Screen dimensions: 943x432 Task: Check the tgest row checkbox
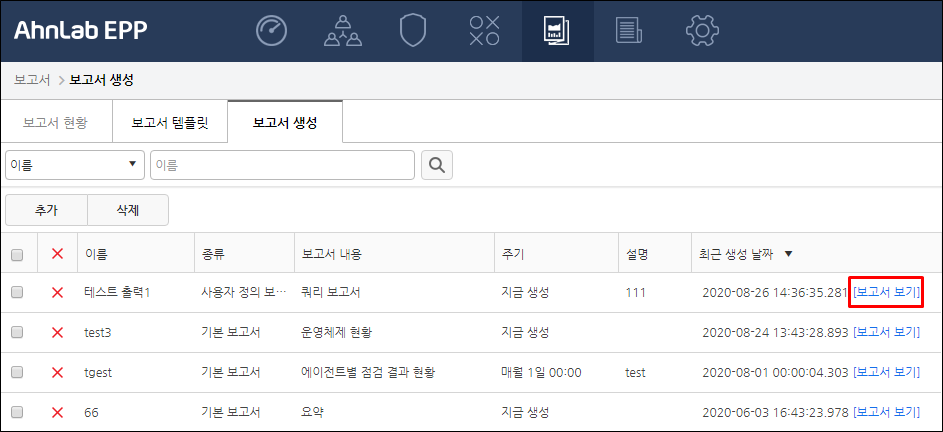pyautogui.click(x=17, y=372)
